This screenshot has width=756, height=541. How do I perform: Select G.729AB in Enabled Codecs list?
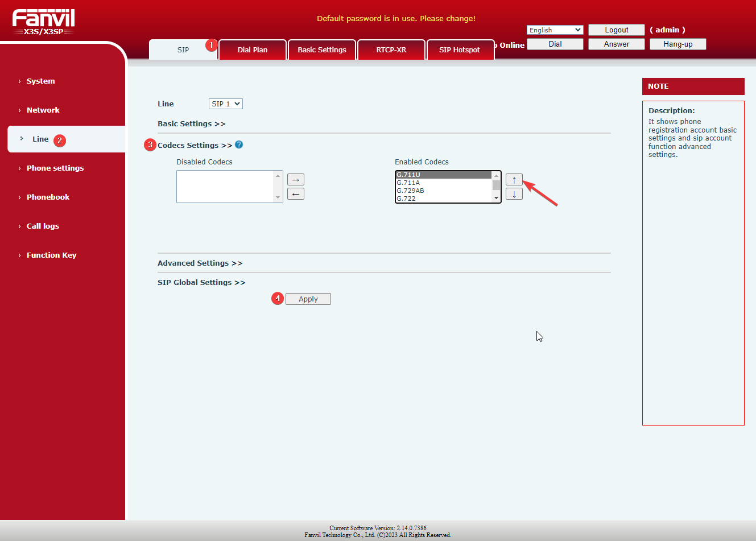[411, 191]
